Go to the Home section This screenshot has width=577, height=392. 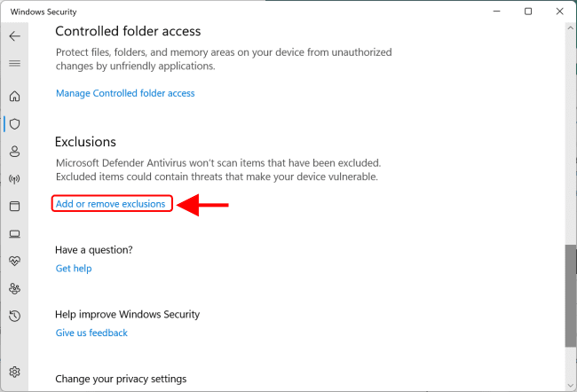tap(14, 96)
